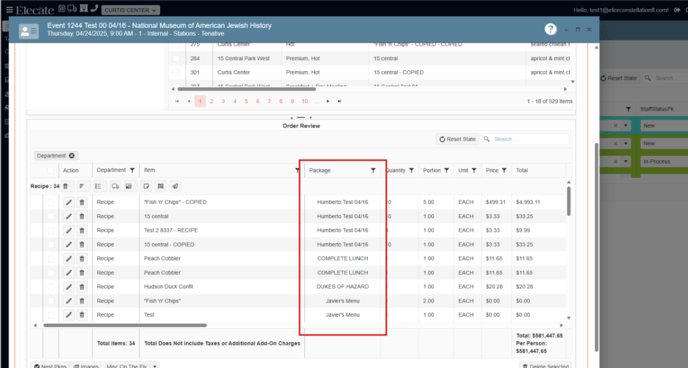Image resolution: width=688 pixels, height=368 pixels.
Task: Check the box for item 284 row
Action: (x=176, y=58)
